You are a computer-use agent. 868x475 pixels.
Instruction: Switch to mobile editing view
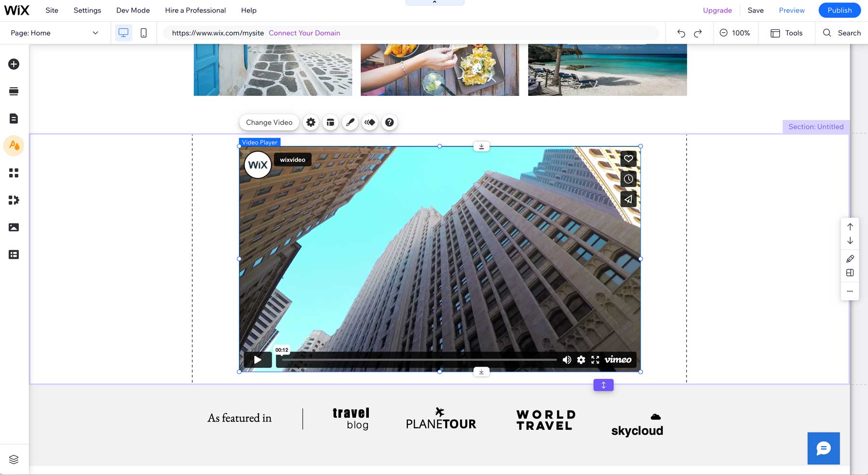click(143, 32)
